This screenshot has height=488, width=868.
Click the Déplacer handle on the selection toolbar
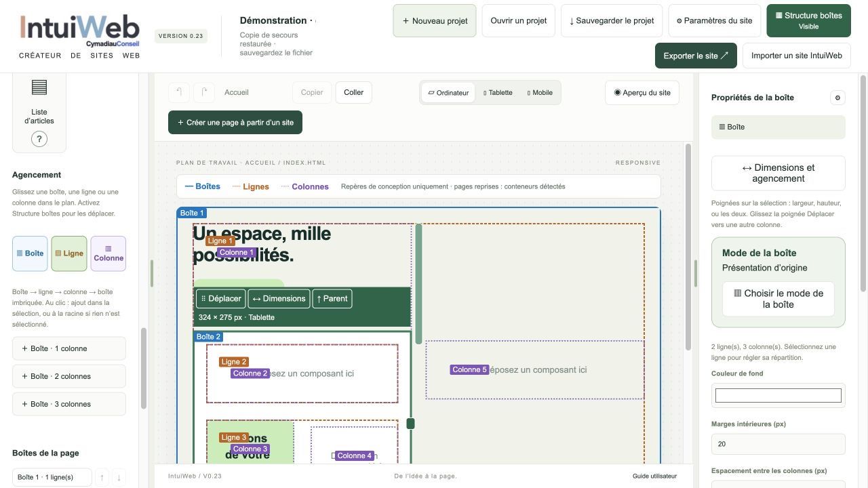pos(221,298)
